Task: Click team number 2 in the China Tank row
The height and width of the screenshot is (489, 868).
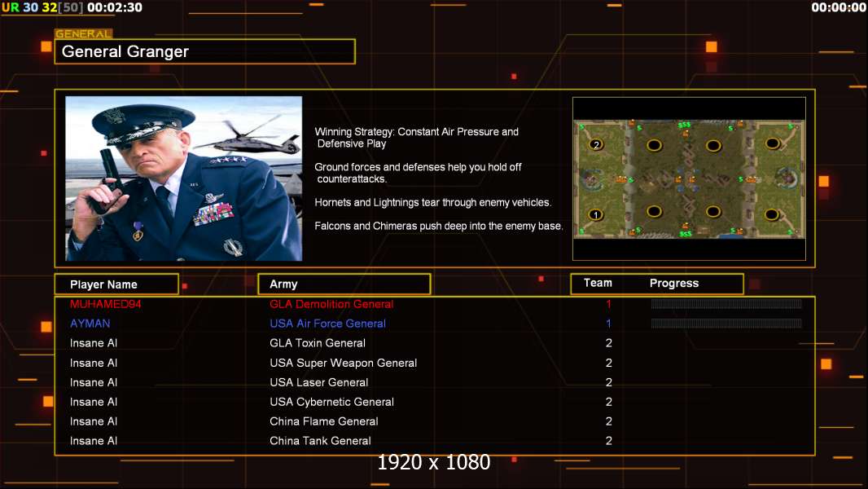Action: (x=609, y=441)
